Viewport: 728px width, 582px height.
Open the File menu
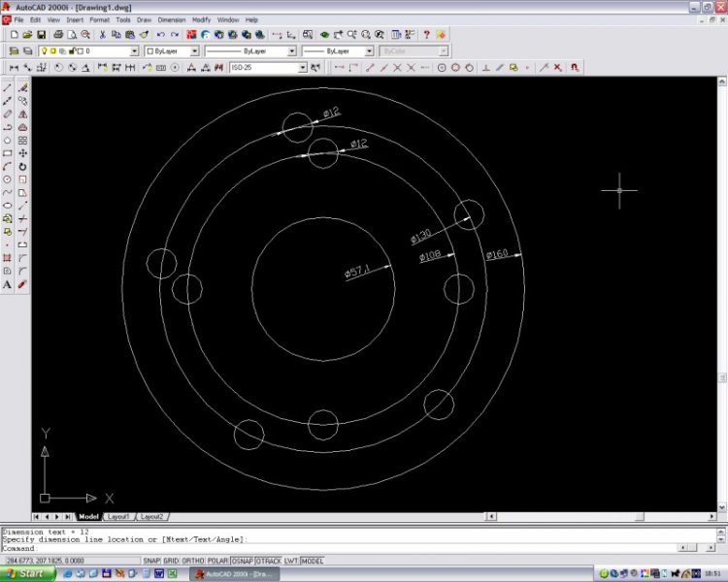(x=19, y=20)
